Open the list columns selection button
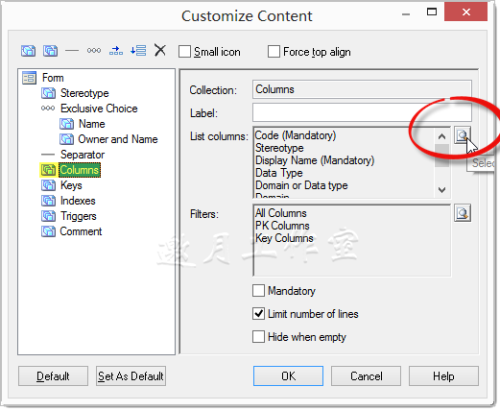Screen dimensions: 500x411 [x=462, y=135]
